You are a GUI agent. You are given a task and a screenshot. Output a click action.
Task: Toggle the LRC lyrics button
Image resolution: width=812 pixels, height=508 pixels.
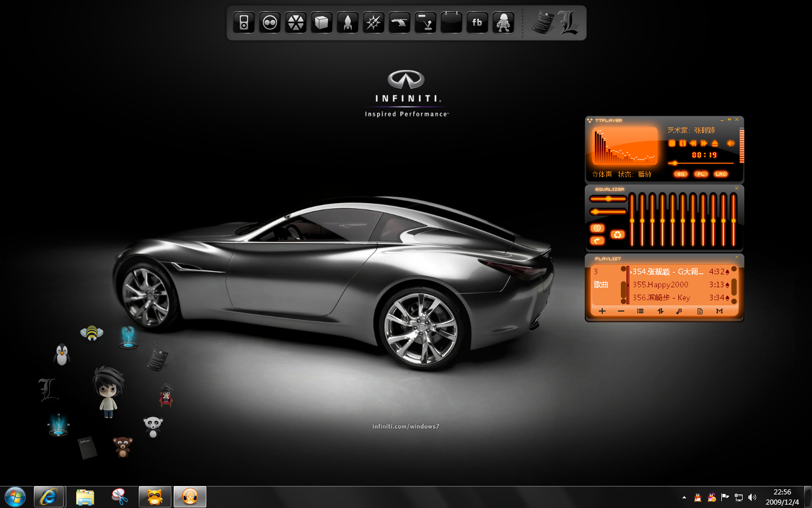pyautogui.click(x=721, y=174)
